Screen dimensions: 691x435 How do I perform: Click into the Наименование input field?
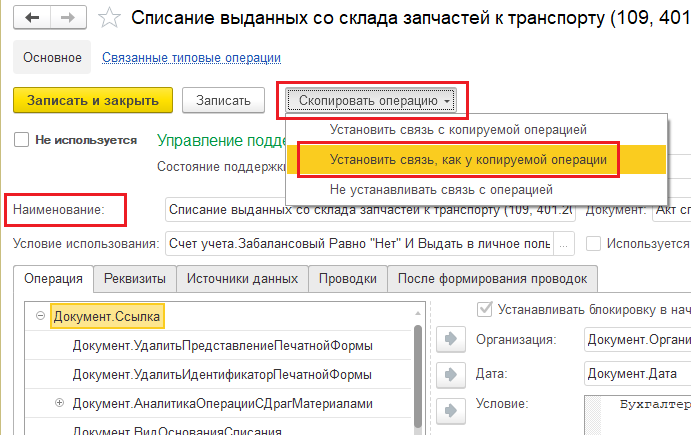click(x=370, y=210)
